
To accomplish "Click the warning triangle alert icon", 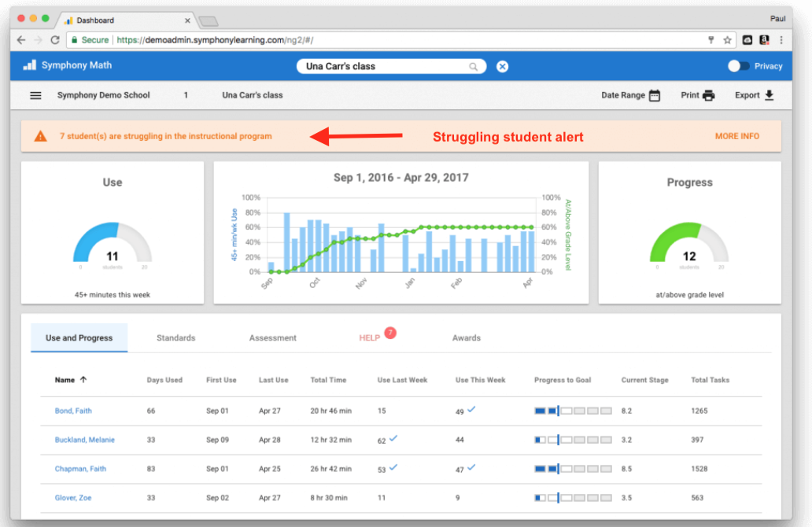I will coord(40,136).
